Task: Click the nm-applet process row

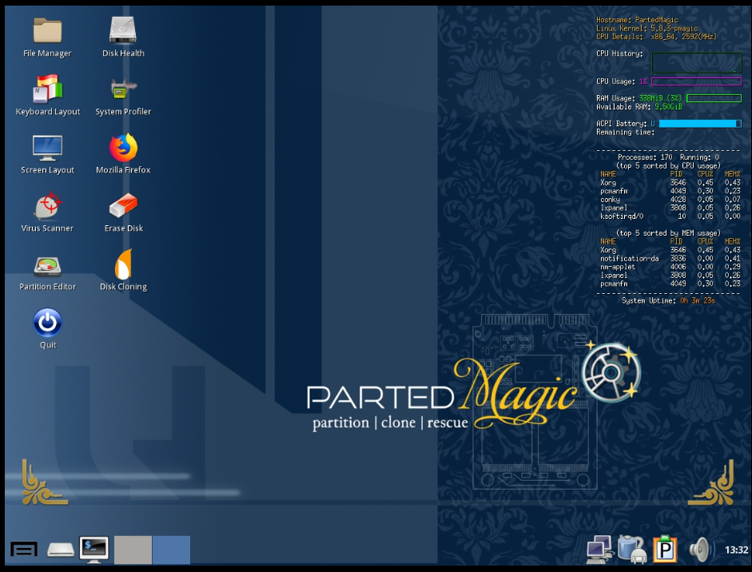Action: [670, 267]
